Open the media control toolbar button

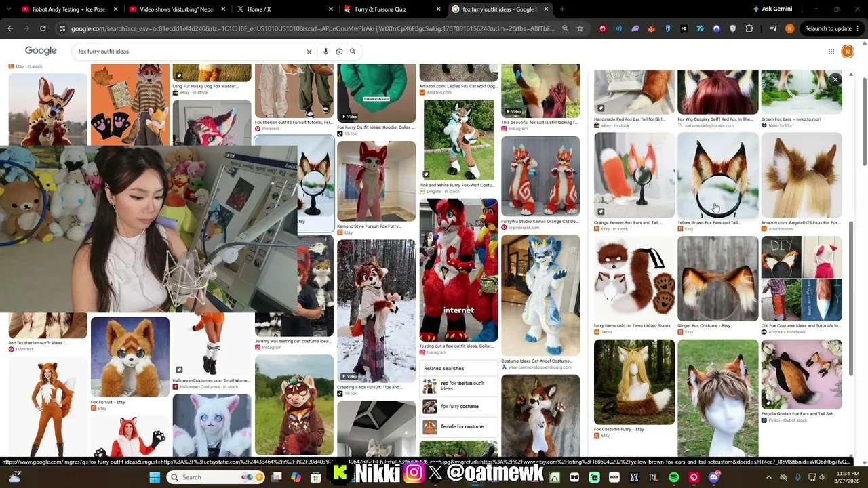[774, 28]
